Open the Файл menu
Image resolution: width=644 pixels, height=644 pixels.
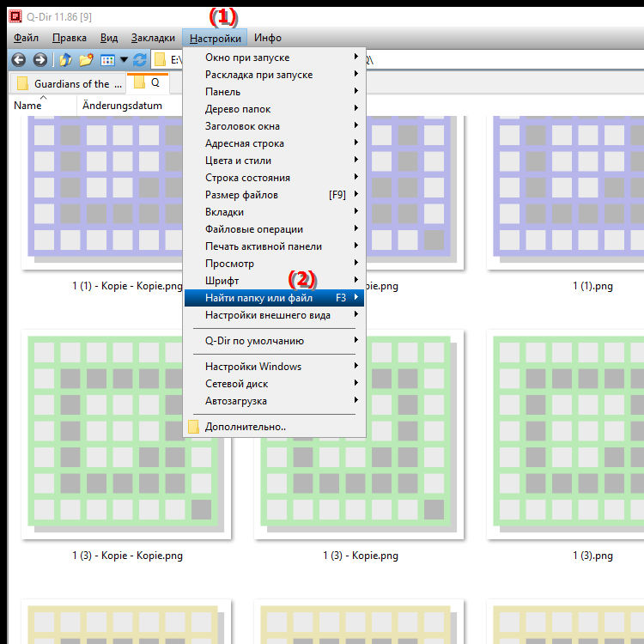pos(26,38)
